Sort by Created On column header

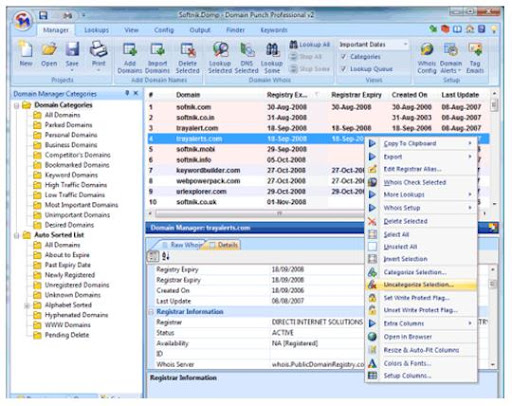tap(409, 95)
